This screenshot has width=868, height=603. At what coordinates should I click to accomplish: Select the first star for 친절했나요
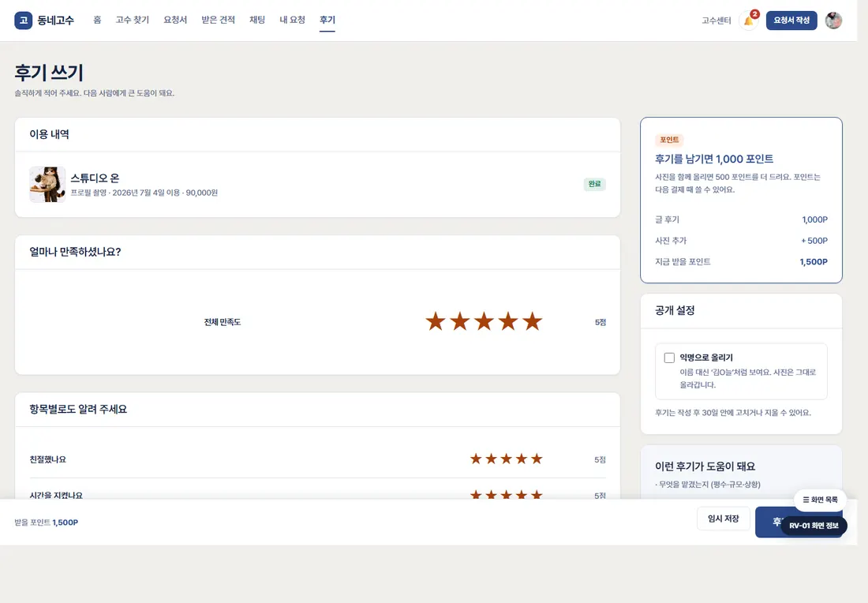476,459
